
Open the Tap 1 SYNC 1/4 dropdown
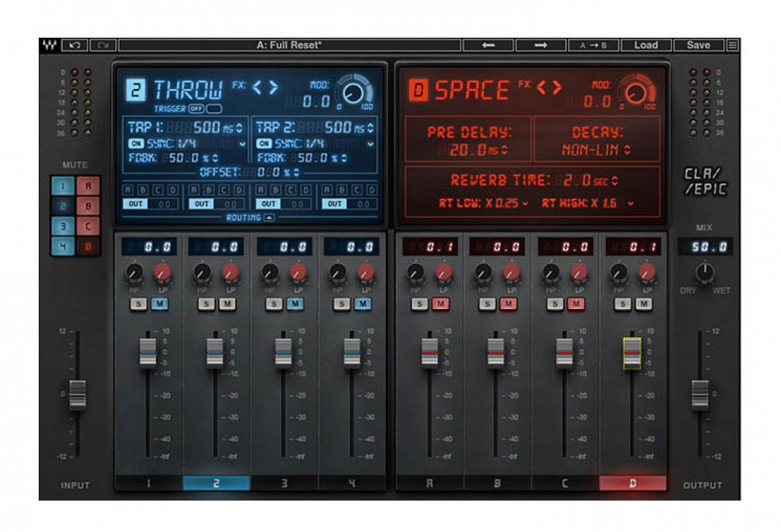click(x=243, y=144)
